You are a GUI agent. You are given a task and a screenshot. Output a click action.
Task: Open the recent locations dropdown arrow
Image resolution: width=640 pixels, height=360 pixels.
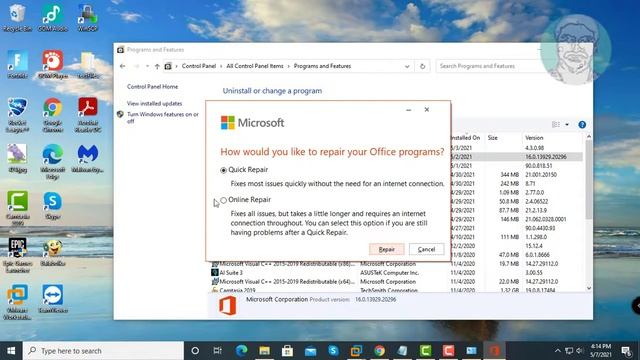click(x=147, y=66)
